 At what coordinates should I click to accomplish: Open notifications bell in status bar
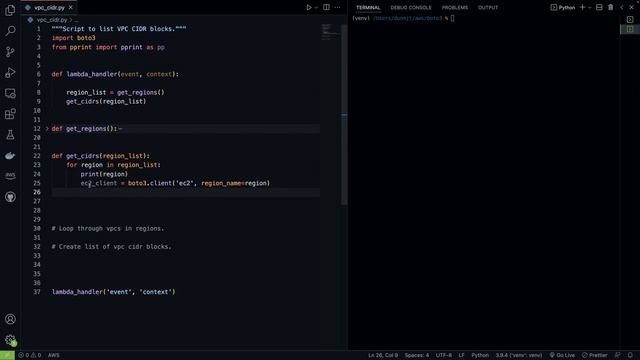[630, 355]
